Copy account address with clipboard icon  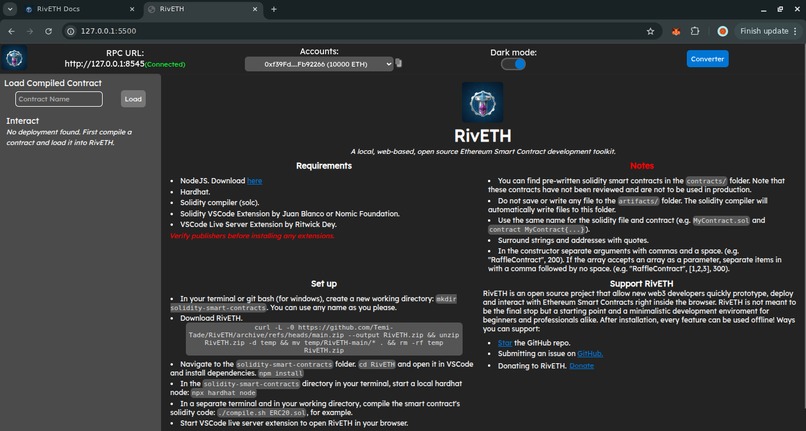(398, 63)
